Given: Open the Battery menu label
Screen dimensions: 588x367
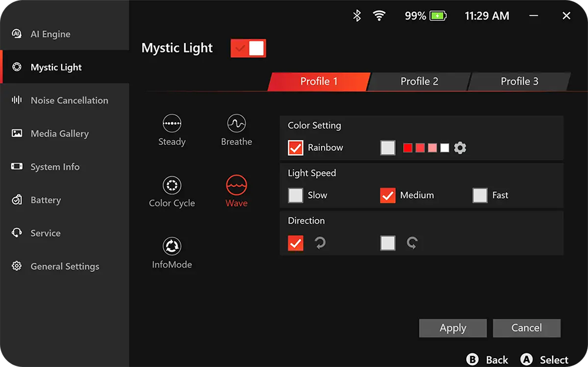Looking at the screenshot, I should [45, 200].
